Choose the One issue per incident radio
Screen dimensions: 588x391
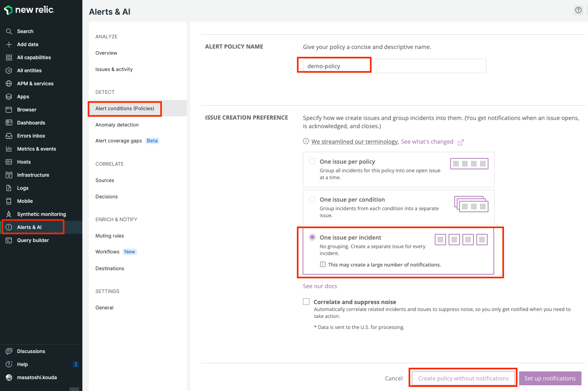click(312, 238)
